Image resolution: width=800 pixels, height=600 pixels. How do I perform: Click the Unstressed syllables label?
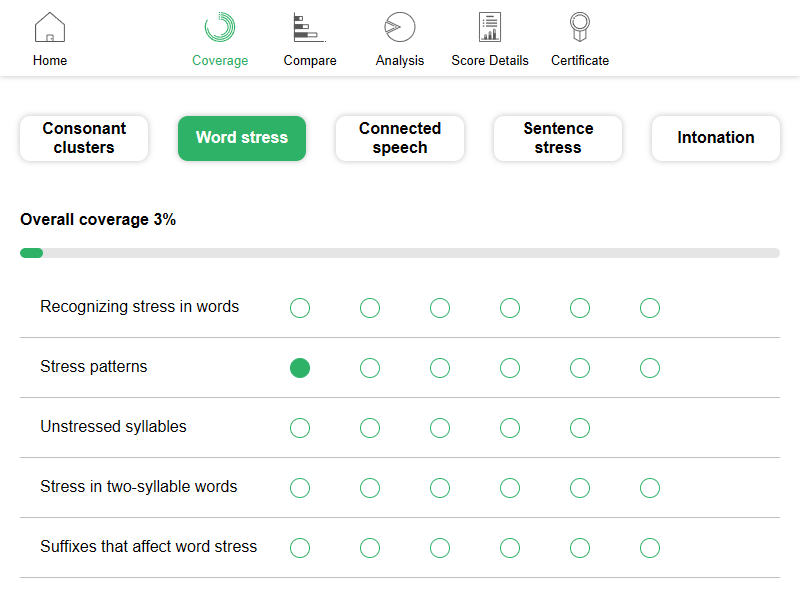[113, 427]
